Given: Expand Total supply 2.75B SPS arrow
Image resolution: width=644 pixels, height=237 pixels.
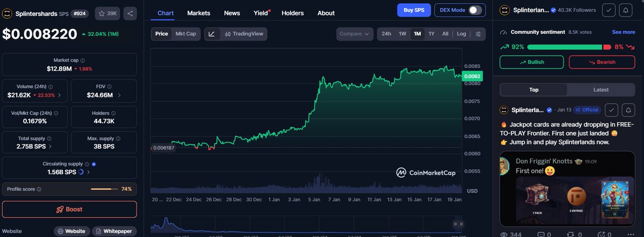Looking at the screenshot, I should pyautogui.click(x=50, y=146).
